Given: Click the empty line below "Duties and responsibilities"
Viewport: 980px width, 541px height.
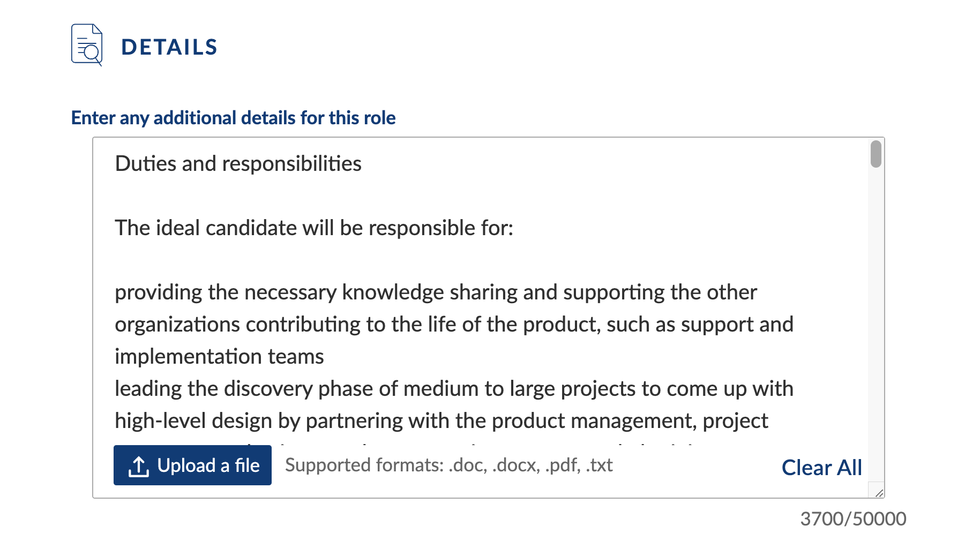Looking at the screenshot, I should pyautogui.click(x=321, y=196).
